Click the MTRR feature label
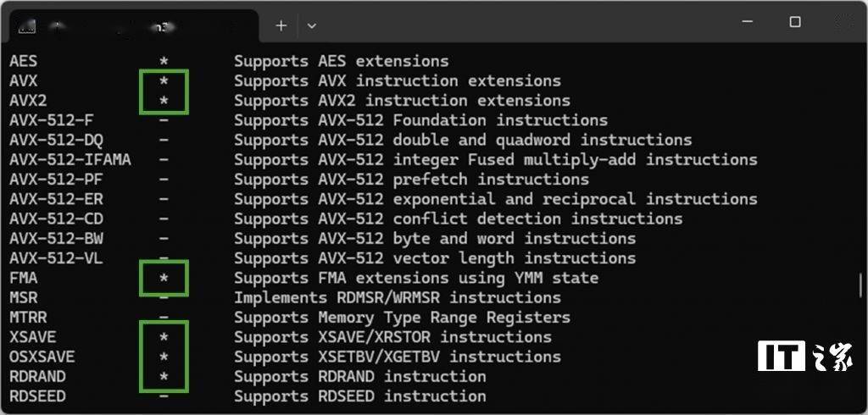Image resolution: width=868 pixels, height=415 pixels. pos(28,318)
